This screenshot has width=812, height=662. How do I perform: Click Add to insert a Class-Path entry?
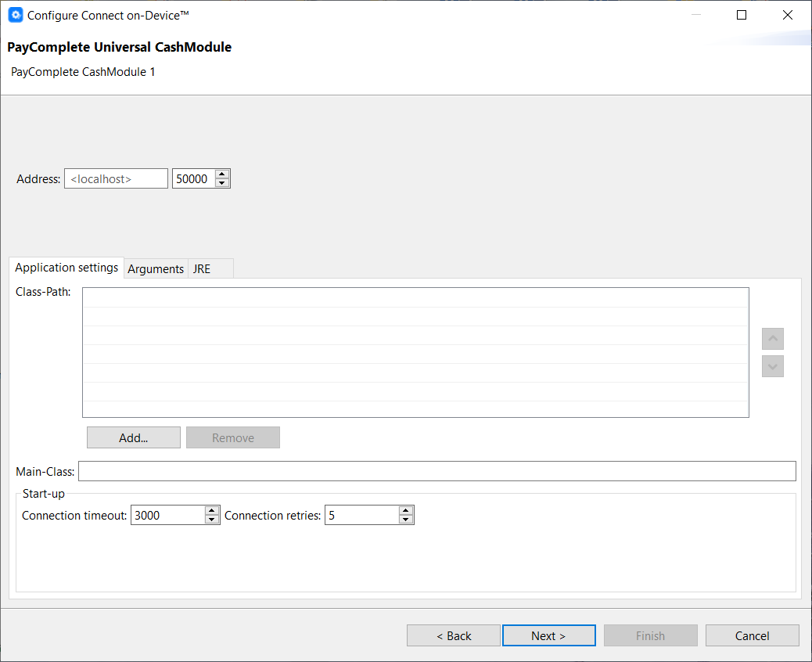coord(133,437)
